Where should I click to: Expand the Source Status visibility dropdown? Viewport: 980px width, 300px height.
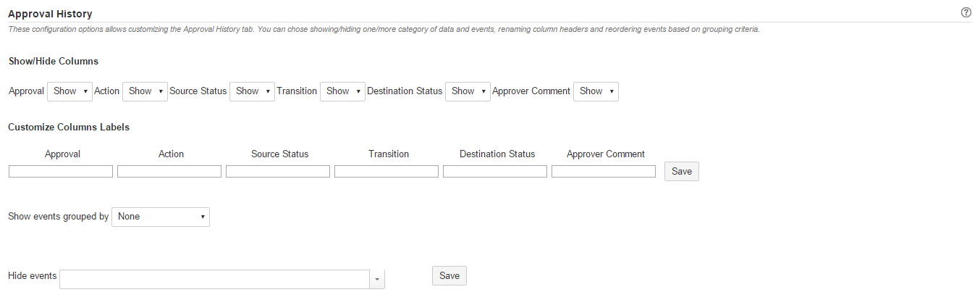[252, 91]
